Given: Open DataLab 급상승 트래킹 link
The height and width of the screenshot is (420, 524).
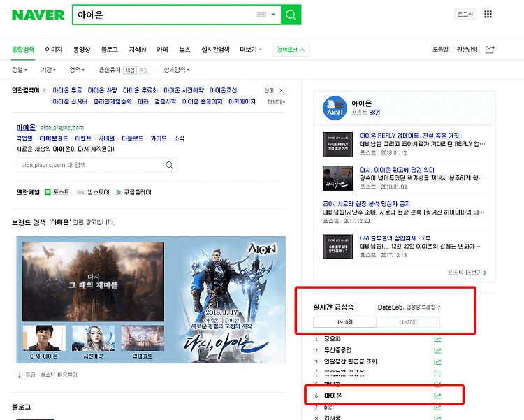Looking at the screenshot, I should click(409, 307).
